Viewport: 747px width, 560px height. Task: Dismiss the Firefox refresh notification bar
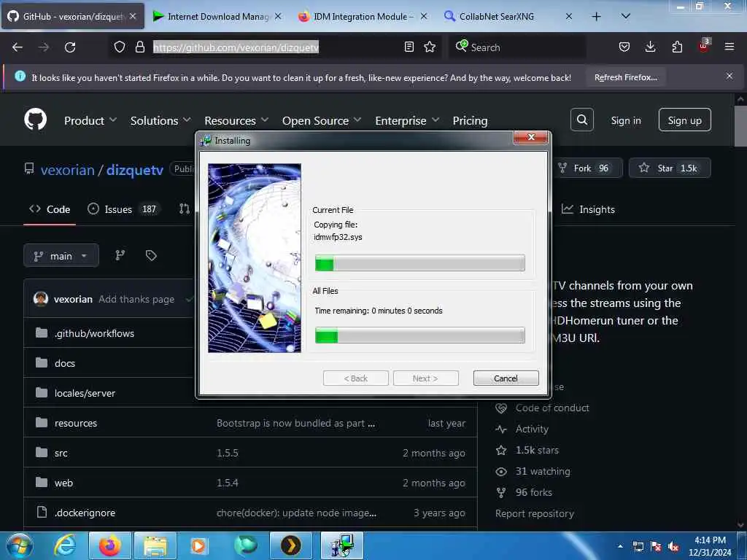pyautogui.click(x=729, y=76)
